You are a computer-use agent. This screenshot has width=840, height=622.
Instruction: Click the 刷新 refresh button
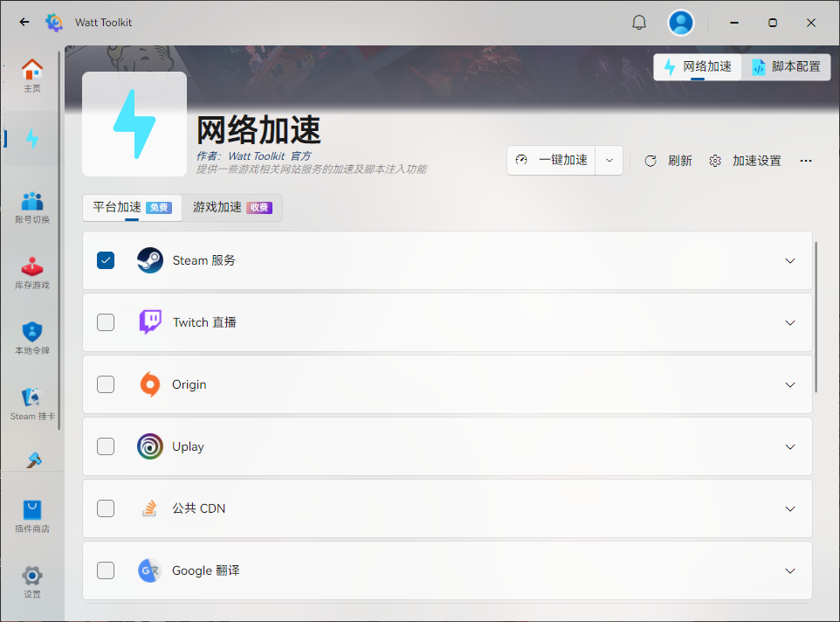pos(669,161)
